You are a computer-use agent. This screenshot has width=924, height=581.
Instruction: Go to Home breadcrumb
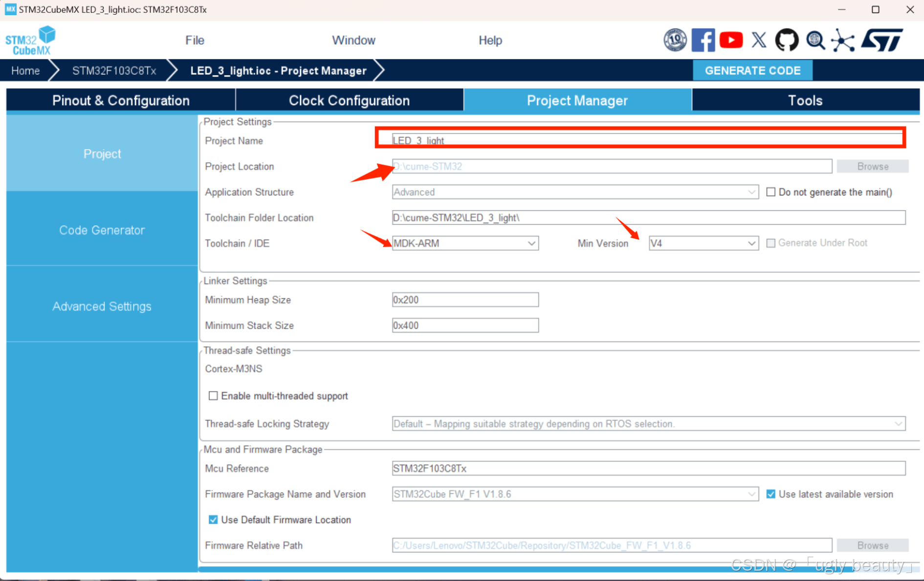(x=25, y=70)
